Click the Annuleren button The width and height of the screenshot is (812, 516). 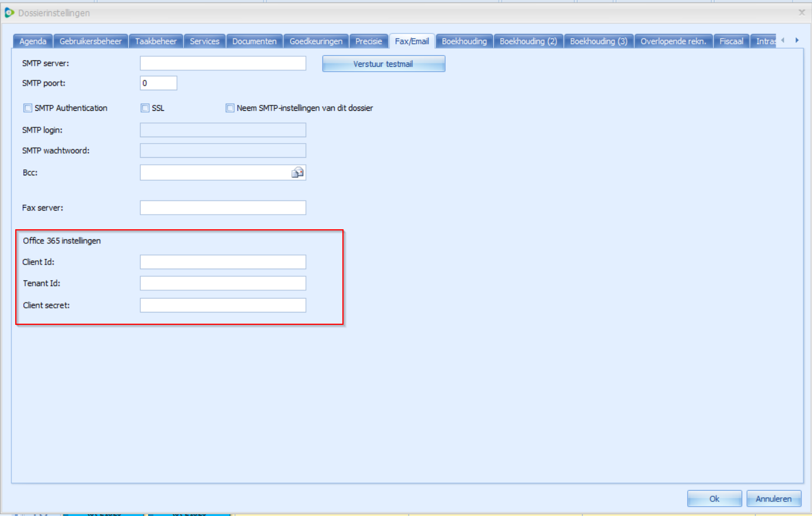[x=774, y=498]
